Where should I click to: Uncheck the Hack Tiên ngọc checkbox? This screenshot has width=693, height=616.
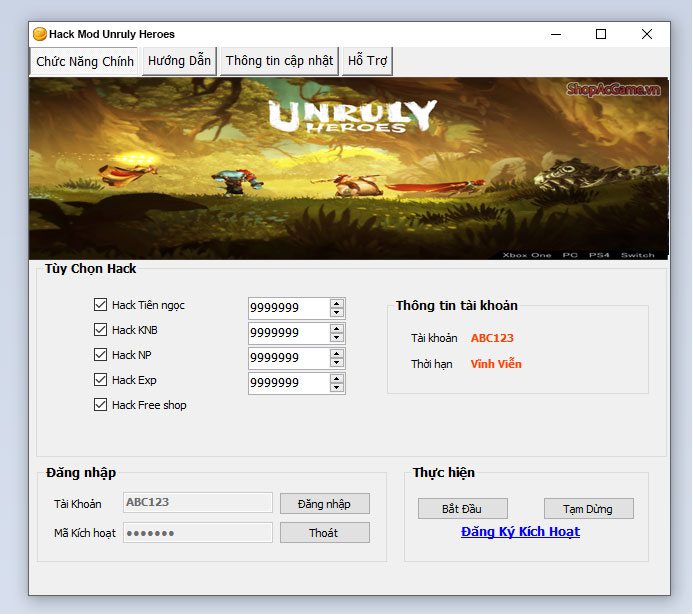click(x=100, y=304)
